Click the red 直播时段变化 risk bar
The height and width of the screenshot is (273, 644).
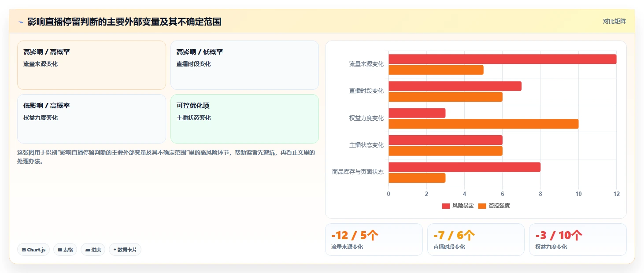(455, 86)
